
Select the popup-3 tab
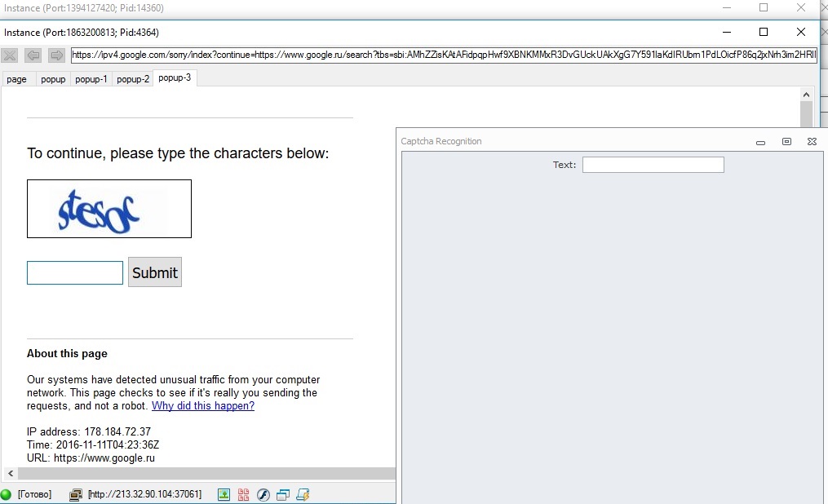tap(175, 77)
